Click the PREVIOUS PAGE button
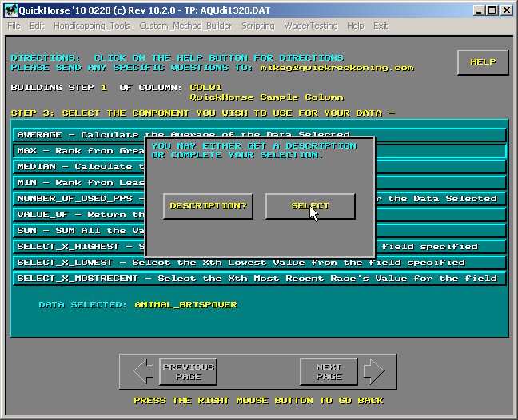 (188, 371)
